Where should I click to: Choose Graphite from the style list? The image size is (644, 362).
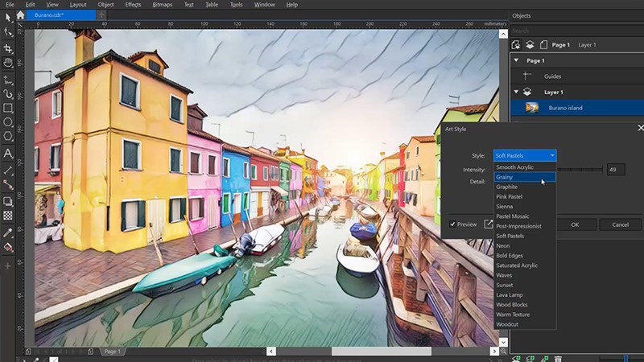point(507,187)
